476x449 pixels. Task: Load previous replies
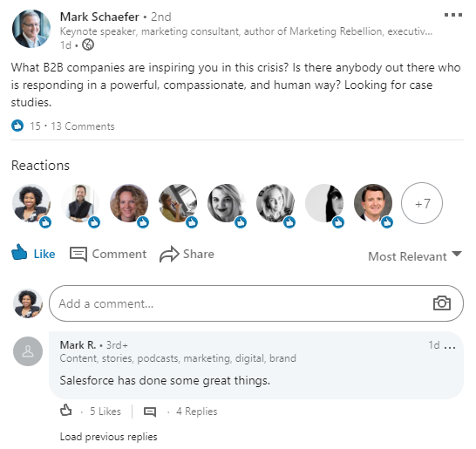108,437
